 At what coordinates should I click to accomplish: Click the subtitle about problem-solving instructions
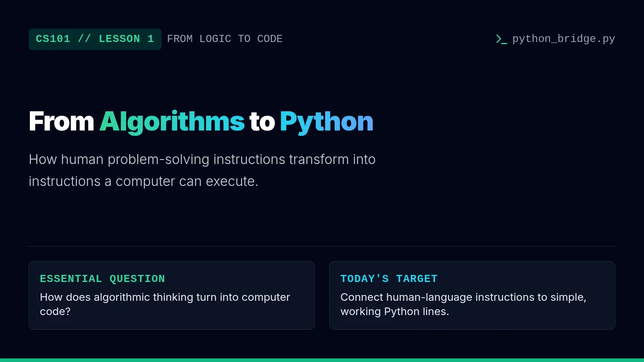pyautogui.click(x=202, y=170)
